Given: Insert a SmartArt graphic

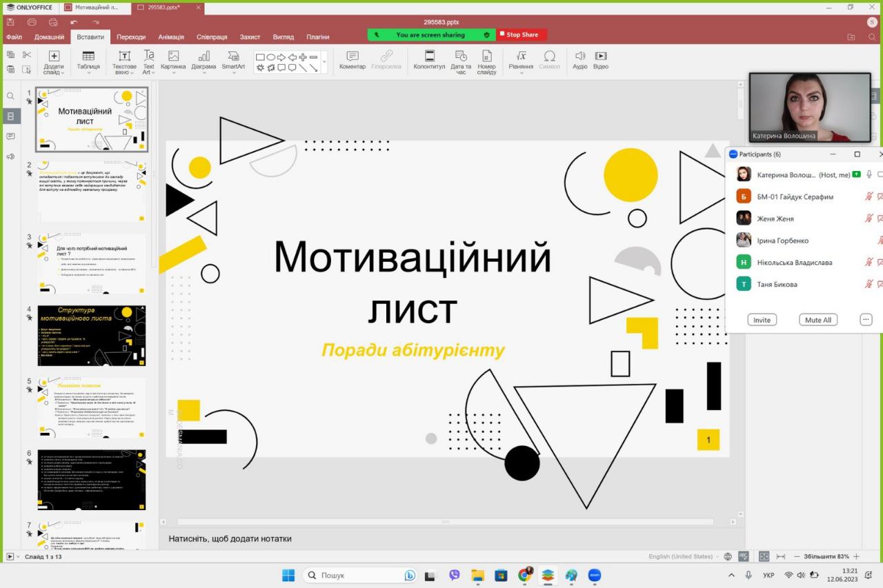Looking at the screenshot, I should click(233, 61).
